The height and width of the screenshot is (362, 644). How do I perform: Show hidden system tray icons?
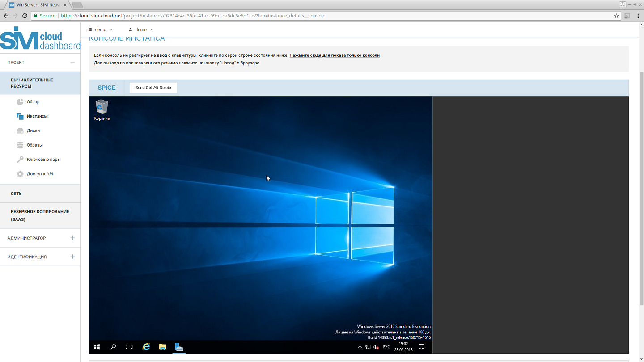tap(360, 347)
